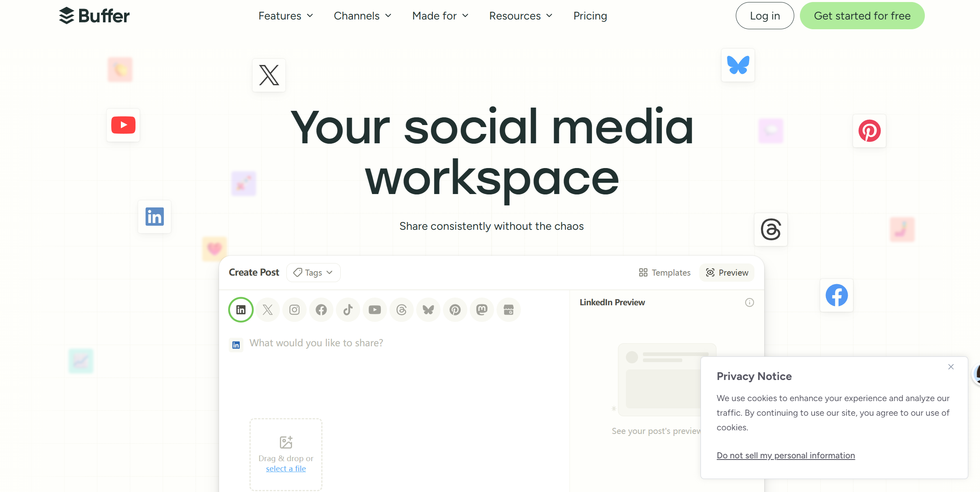Click LinkedIn Preview info icon
Image resolution: width=980 pixels, height=492 pixels.
tap(749, 302)
